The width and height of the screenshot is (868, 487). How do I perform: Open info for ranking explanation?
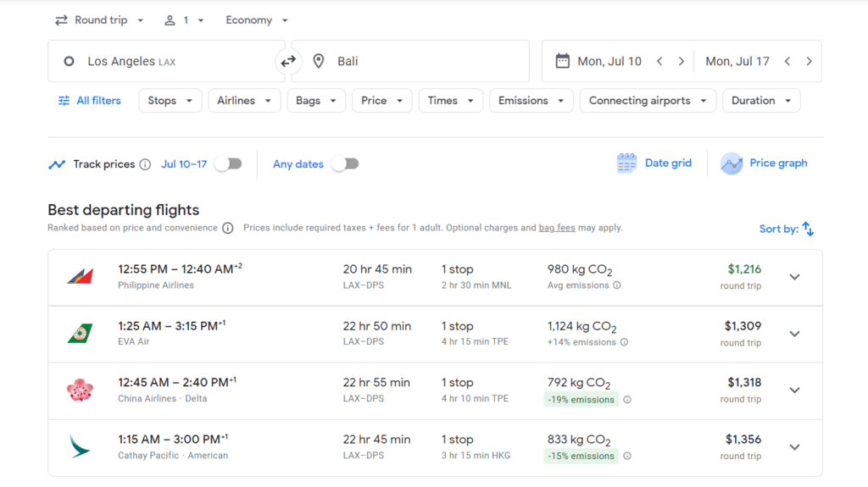[227, 228]
